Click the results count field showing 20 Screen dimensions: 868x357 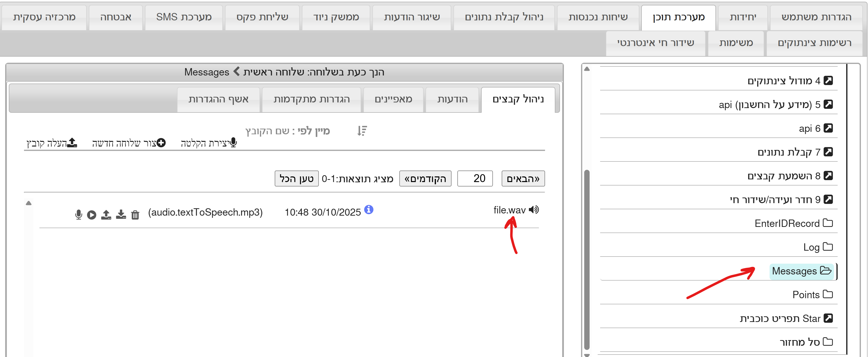(475, 178)
